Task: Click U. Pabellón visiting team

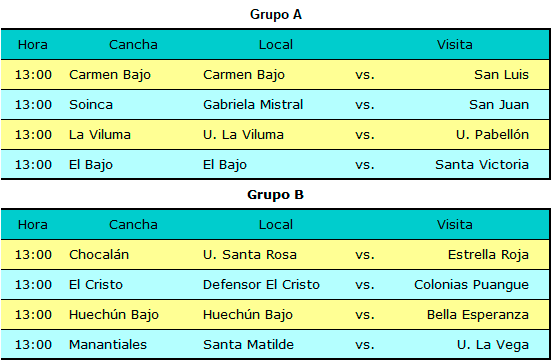Action: pyautogui.click(x=492, y=134)
